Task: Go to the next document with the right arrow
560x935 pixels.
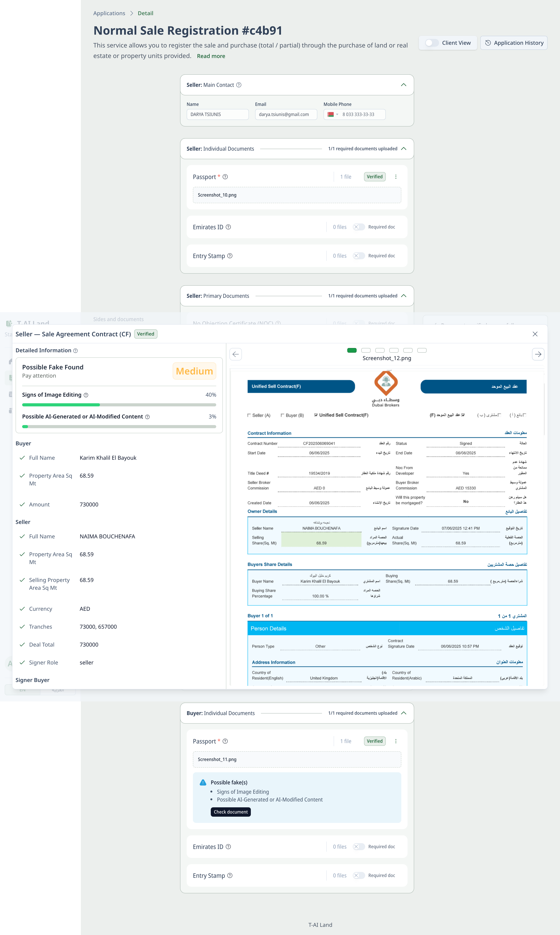Action: pyautogui.click(x=538, y=354)
